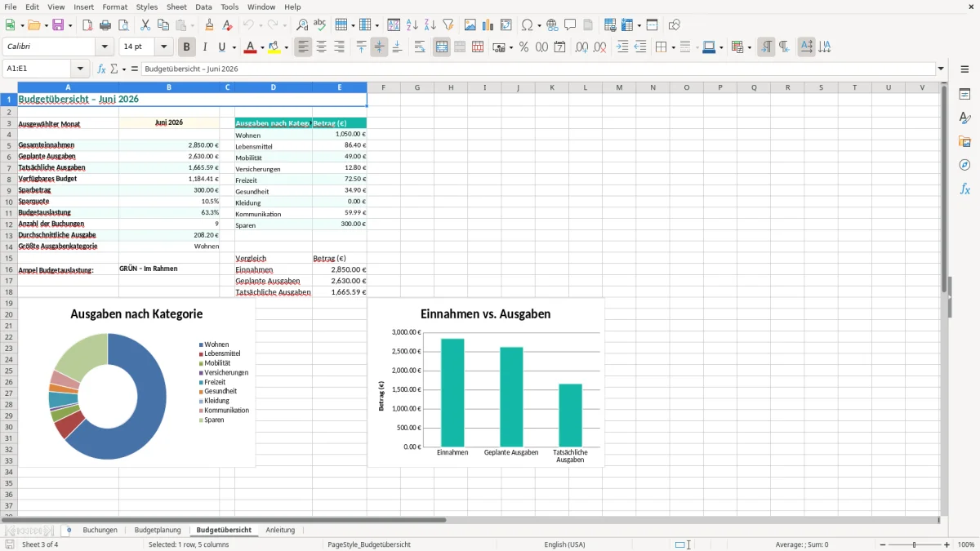
Task: Open the highlighting color dropdown arrow
Action: point(286,47)
